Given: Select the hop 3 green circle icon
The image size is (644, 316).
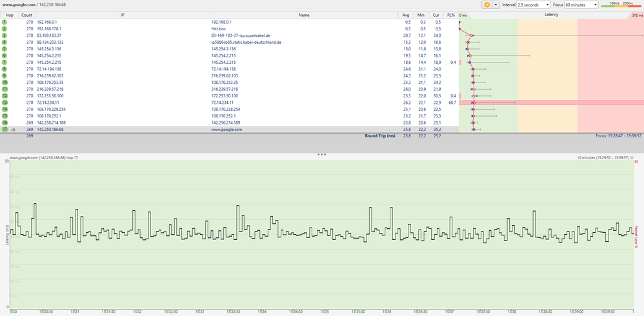Looking at the screenshot, I should 5,35.
